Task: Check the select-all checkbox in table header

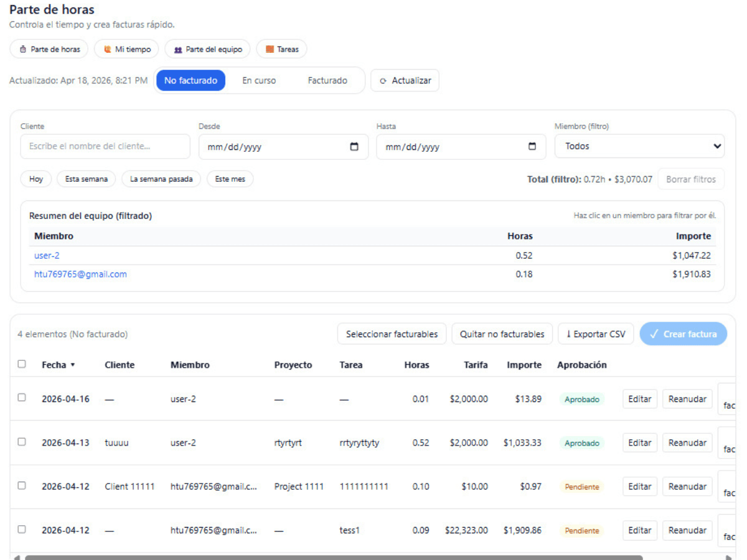Action: point(22,364)
